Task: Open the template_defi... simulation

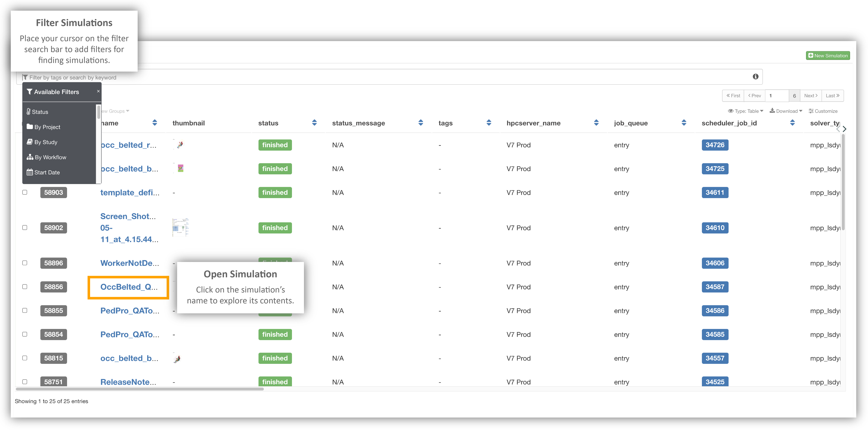Action: pos(130,193)
